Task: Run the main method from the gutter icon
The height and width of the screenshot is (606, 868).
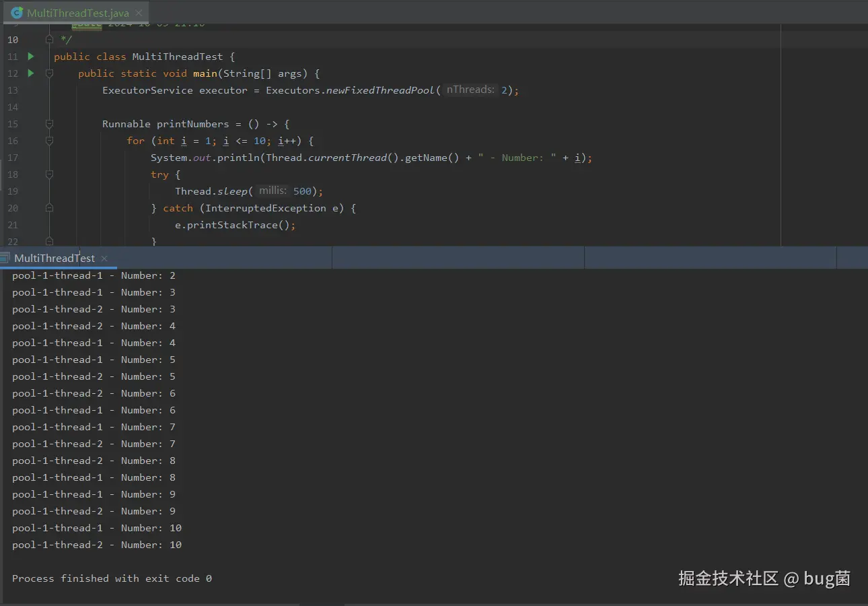Action: tap(31, 73)
